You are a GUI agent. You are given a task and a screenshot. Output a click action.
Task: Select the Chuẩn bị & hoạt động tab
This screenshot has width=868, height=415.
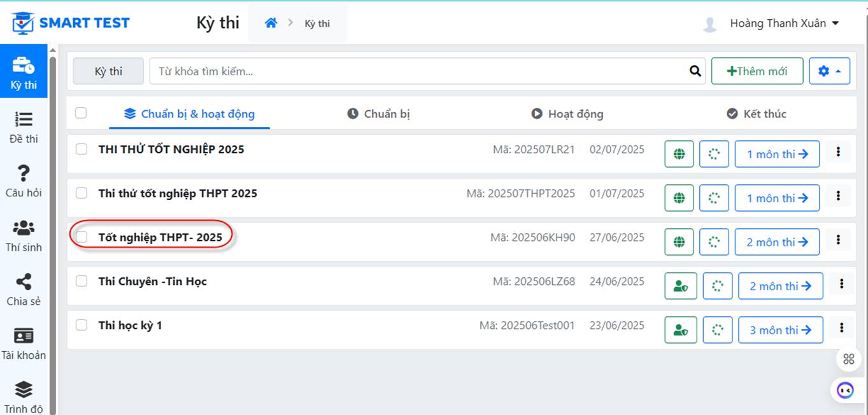click(189, 114)
